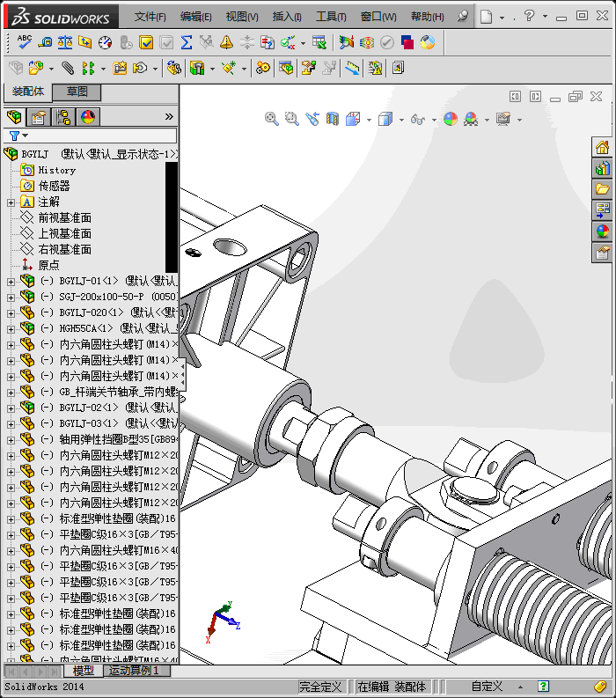Select the 右视基准面 plane

click(64, 249)
